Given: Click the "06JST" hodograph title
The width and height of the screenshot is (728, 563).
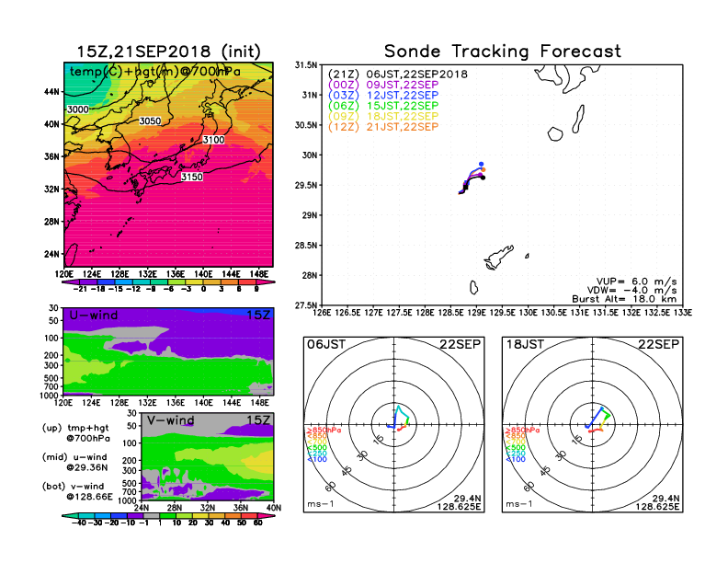Looking at the screenshot, I should [x=326, y=345].
